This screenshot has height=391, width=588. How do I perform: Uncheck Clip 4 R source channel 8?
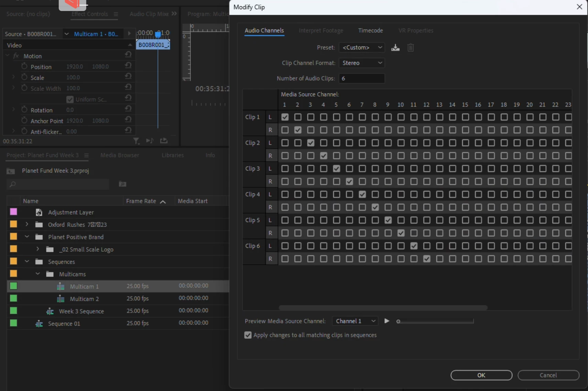point(375,207)
